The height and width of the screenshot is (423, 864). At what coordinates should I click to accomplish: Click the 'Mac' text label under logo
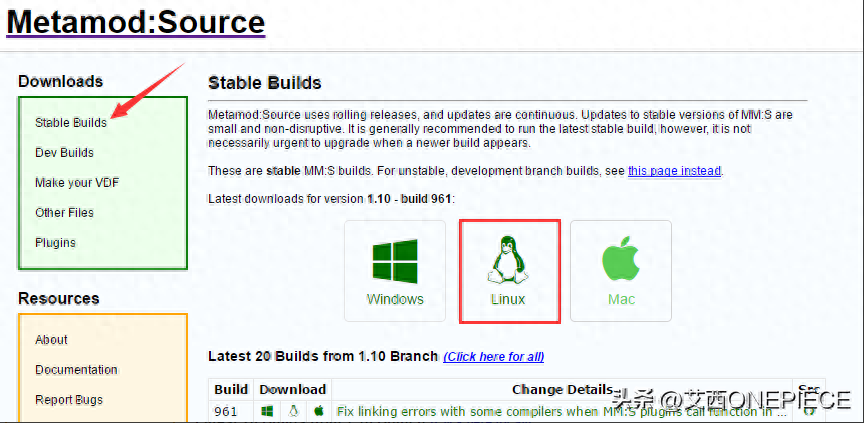621,299
